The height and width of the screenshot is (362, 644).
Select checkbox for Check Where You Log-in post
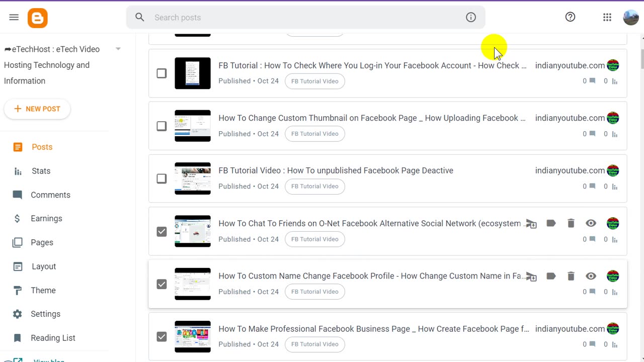tap(162, 73)
